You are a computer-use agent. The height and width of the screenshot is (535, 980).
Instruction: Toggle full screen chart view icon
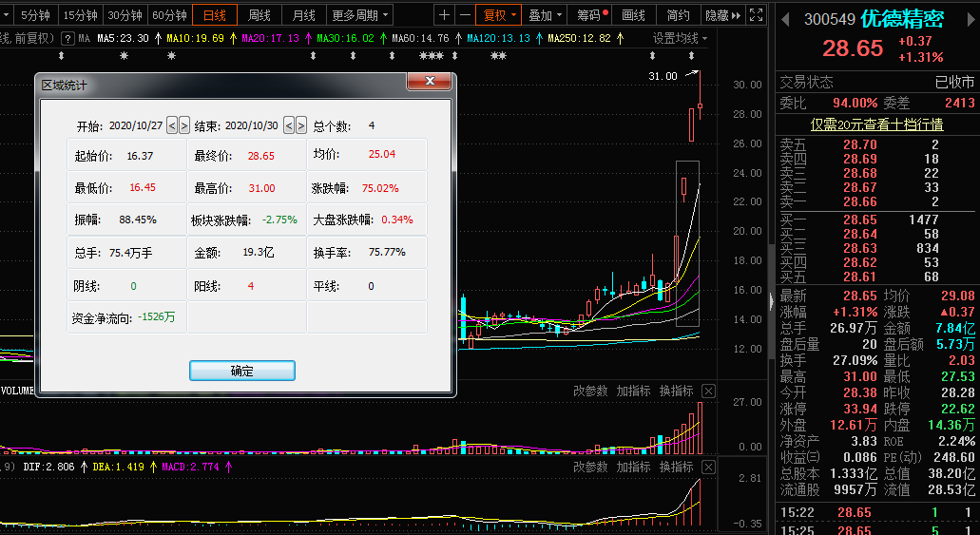756,15
